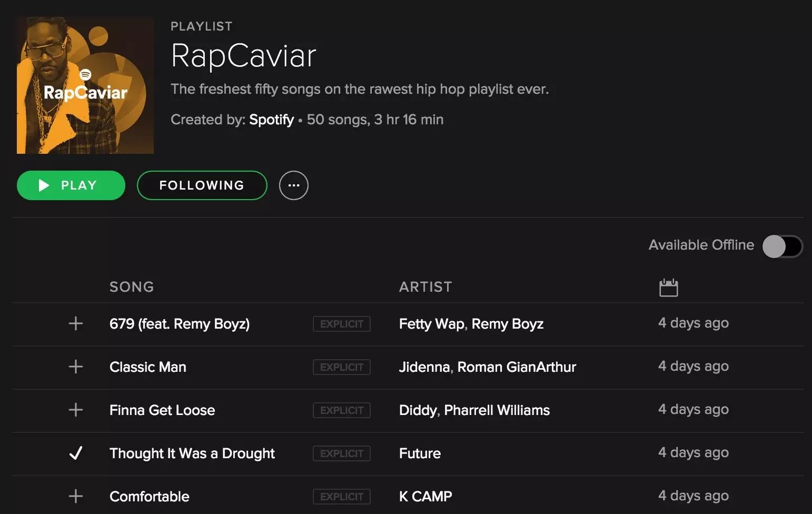Unfollow the playlist via FOLLOWING button
Screen dimensions: 812x514
coord(202,185)
